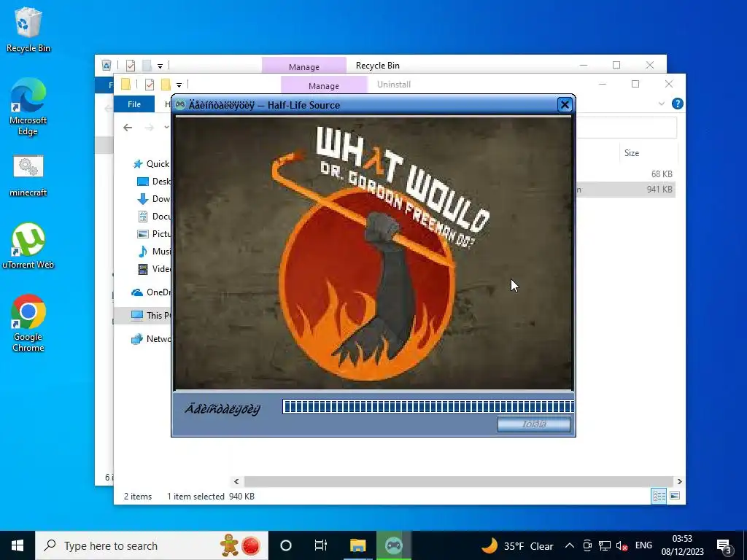747x560 pixels.
Task: Click the Half-Life Source installer title icon
Action: point(180,105)
